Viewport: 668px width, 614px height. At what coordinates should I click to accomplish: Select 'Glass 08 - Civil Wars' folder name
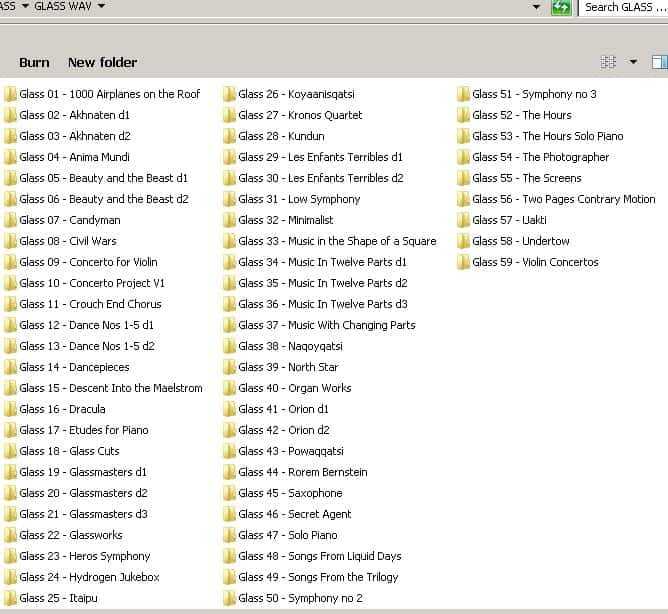[x=68, y=241]
